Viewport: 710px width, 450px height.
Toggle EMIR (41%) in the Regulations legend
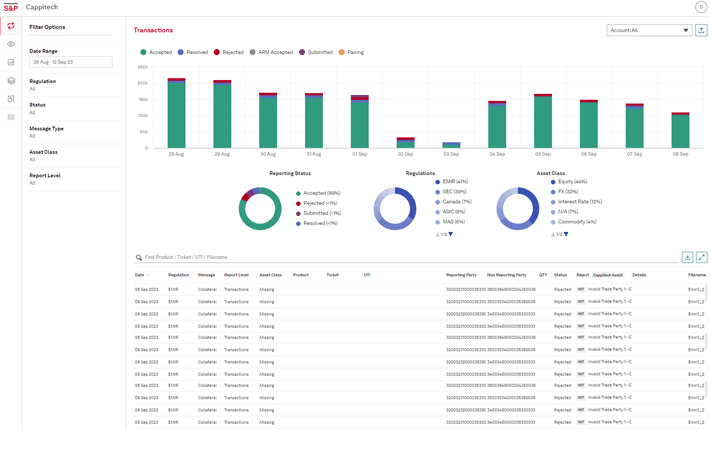coord(452,182)
